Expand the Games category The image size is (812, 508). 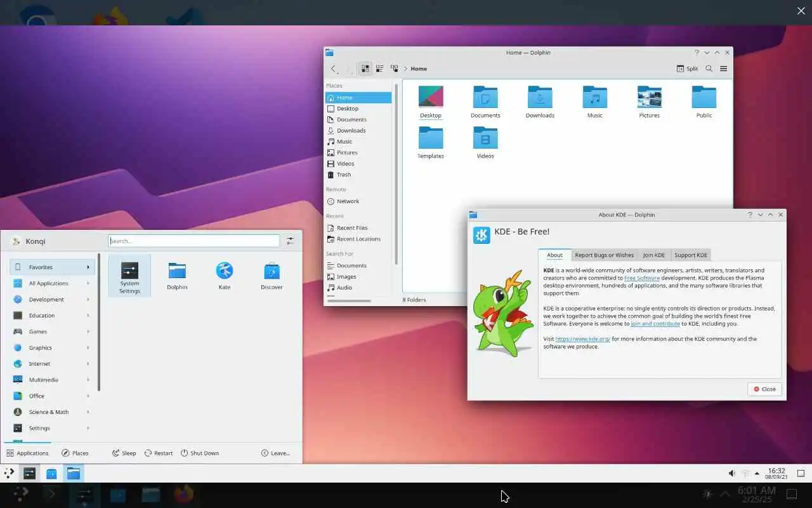(53, 331)
